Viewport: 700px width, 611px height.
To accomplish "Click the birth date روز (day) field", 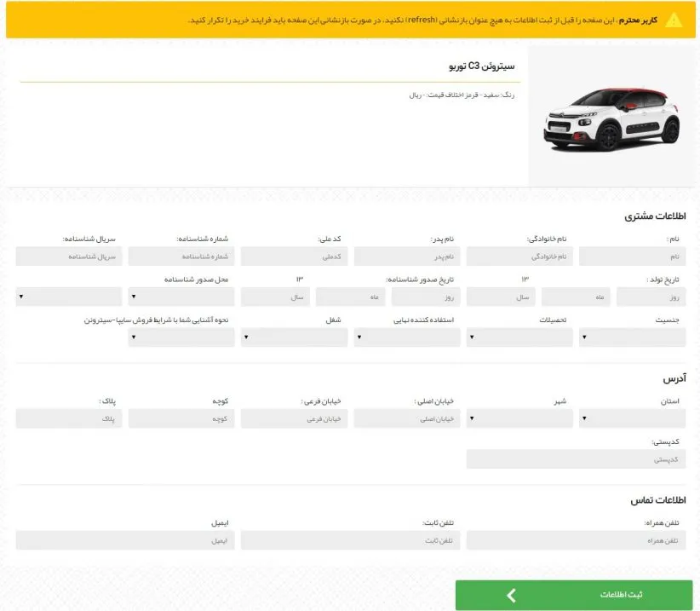I will click(x=651, y=297).
